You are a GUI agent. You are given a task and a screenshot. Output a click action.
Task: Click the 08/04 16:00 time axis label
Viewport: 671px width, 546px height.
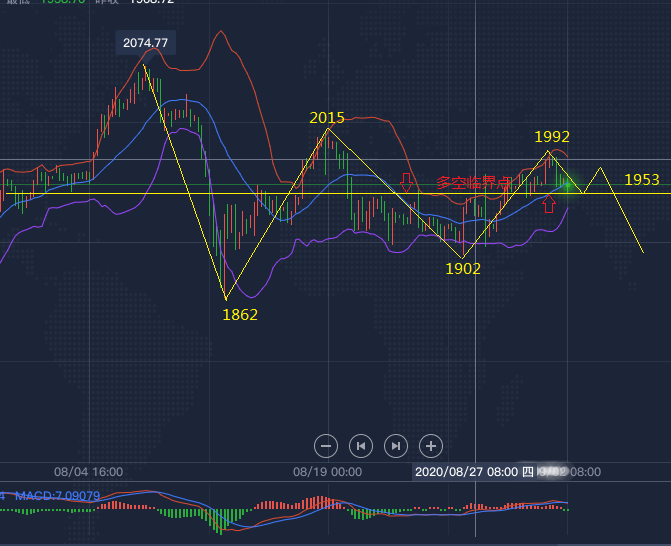pos(88,471)
